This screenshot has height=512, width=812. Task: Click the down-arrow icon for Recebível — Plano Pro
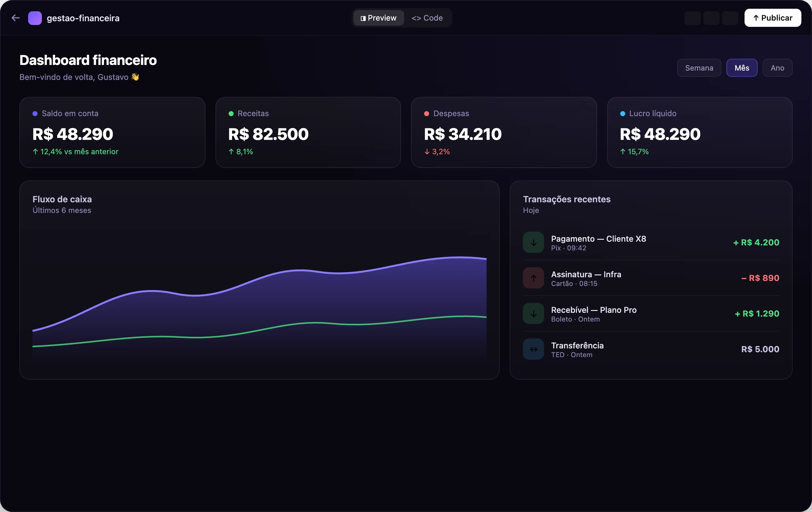tap(533, 313)
